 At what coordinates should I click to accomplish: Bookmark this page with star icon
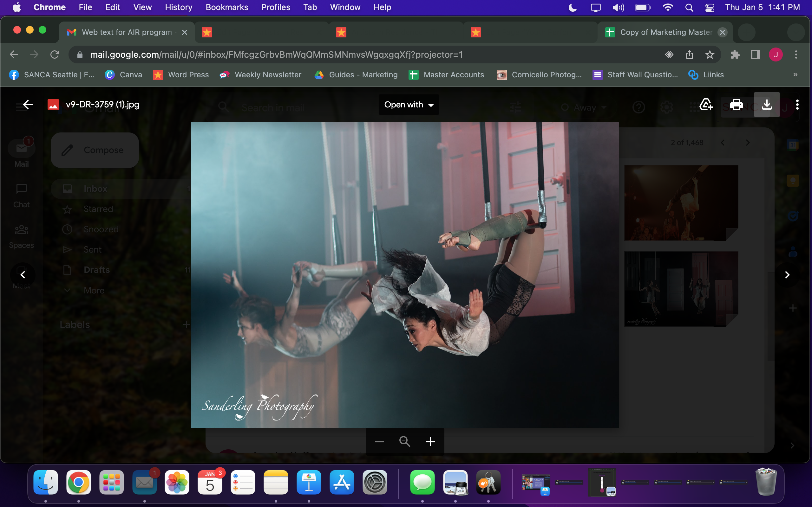click(x=709, y=55)
